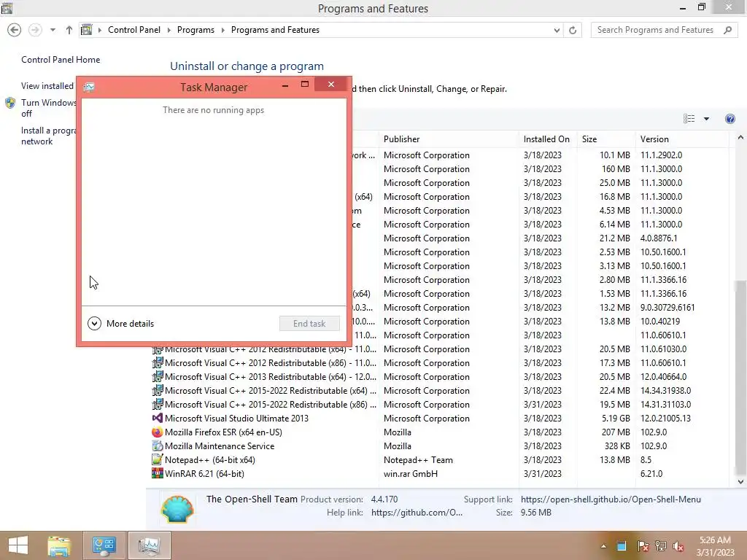Viewport: 747px width, 560px height.
Task: Select WinRAR 6.21 (64-bit) entry
Action: 204,473
